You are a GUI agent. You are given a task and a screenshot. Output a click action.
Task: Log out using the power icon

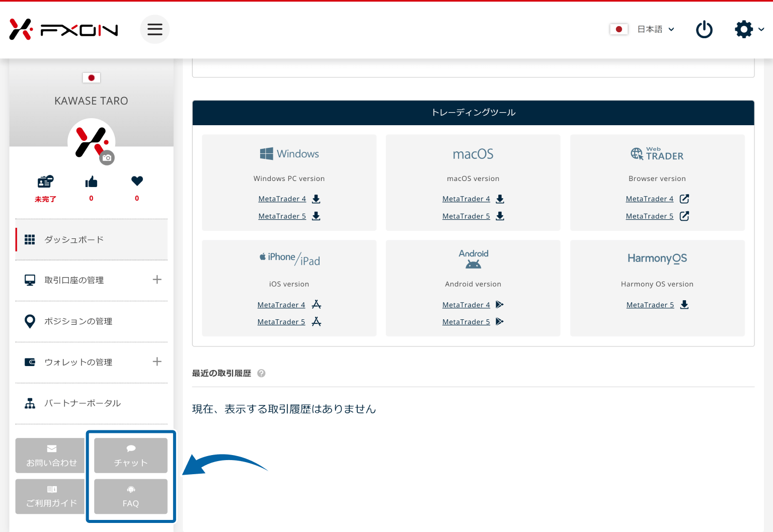click(704, 29)
